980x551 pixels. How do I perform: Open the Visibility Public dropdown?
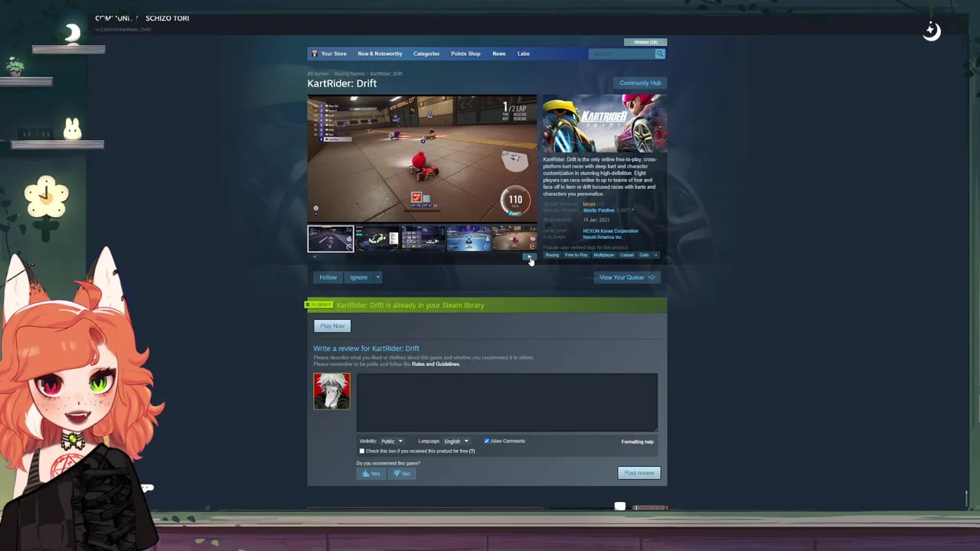pos(391,442)
